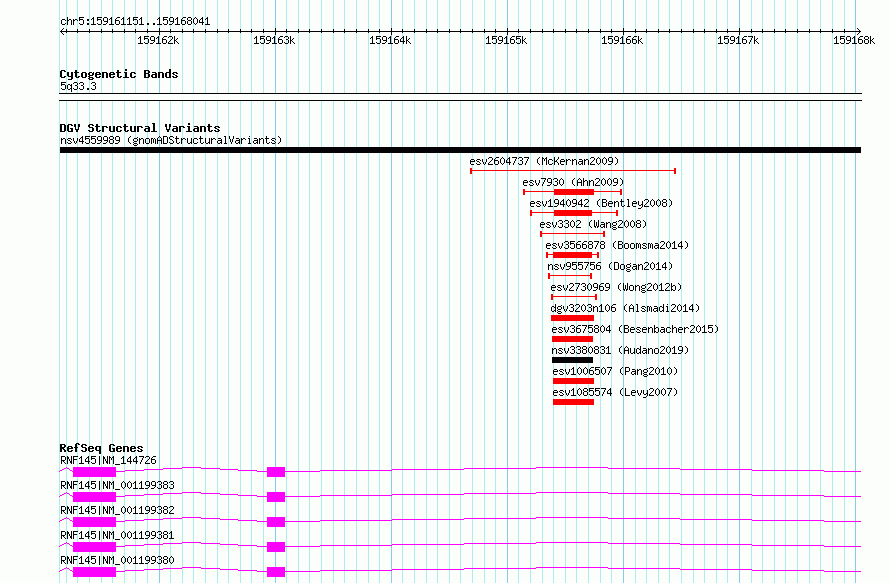
Task: Click the 159165k ruler tick label
Action: [506, 41]
